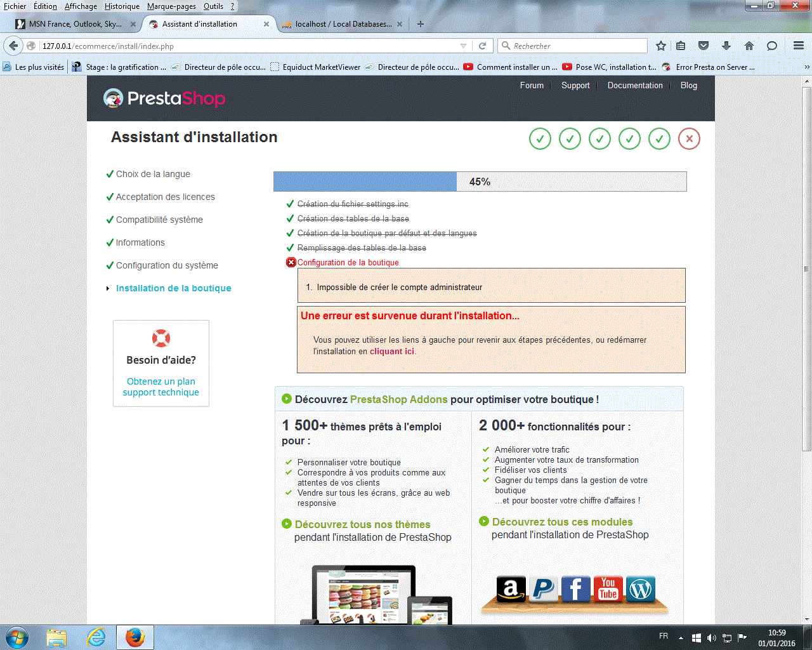Click the Pocket save icon
Image resolution: width=812 pixels, height=650 pixels.
704,46
